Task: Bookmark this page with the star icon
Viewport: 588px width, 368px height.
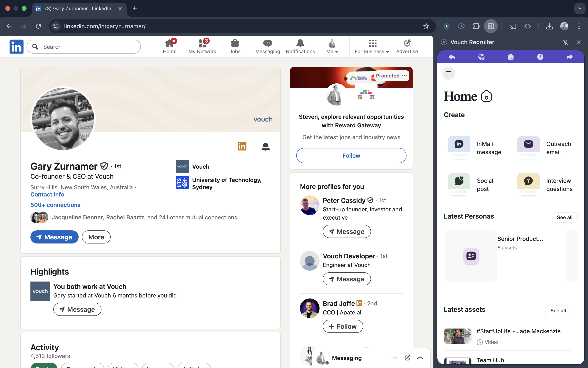Action: pos(426,26)
